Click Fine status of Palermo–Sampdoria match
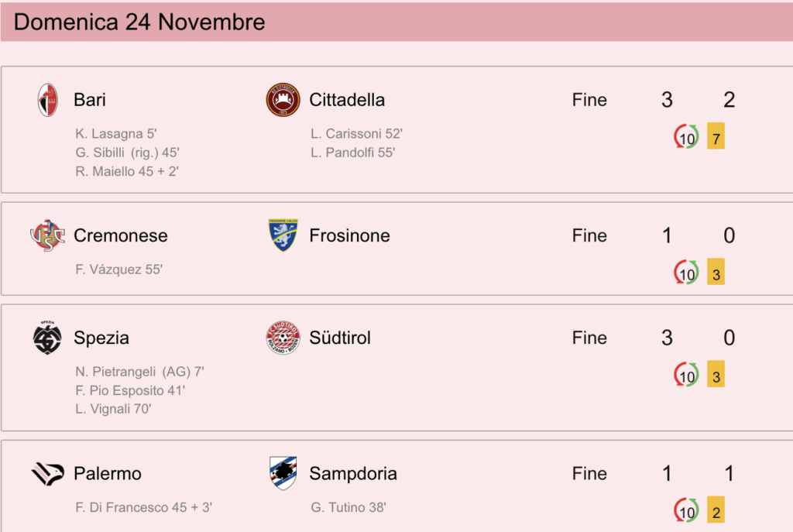The height and width of the screenshot is (532, 793). point(589,474)
